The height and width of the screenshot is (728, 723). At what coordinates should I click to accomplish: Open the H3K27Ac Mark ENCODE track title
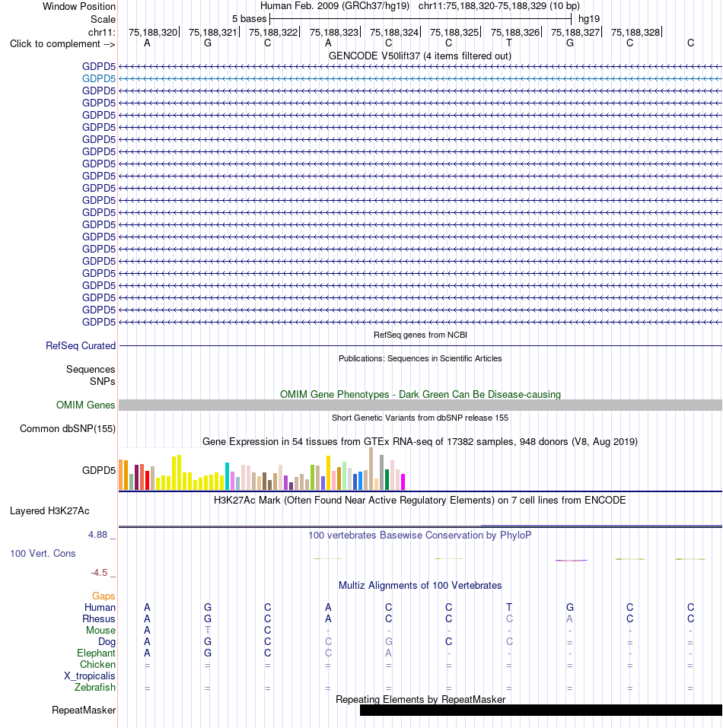[420, 501]
